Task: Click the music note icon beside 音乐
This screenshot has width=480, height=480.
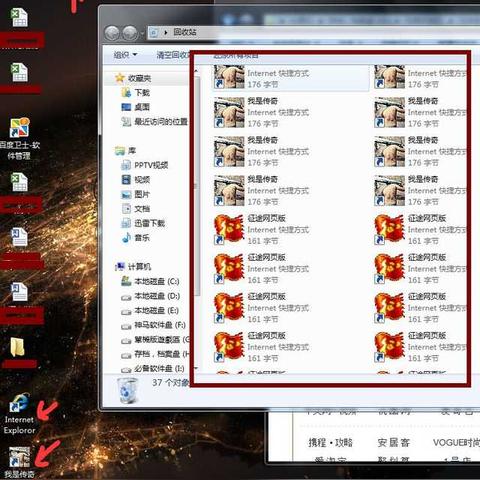Action: [x=126, y=237]
